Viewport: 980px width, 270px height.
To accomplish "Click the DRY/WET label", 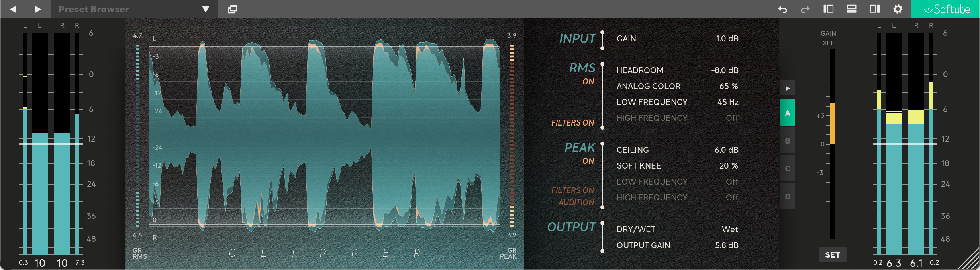I will 636,229.
